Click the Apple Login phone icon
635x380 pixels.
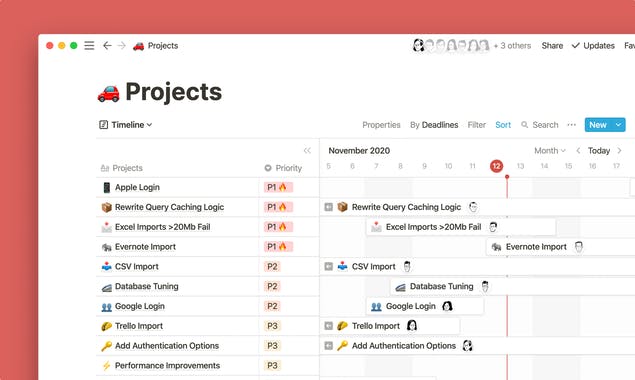click(107, 187)
